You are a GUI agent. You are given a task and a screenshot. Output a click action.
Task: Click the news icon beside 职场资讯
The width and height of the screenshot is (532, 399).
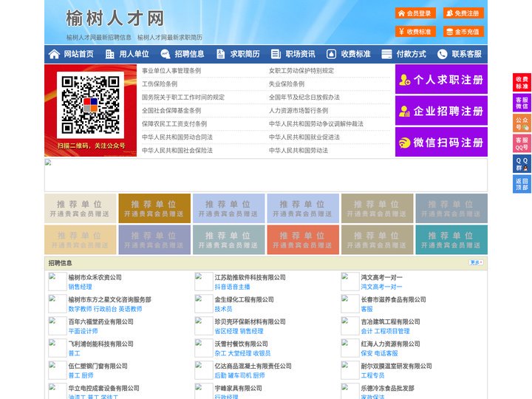tap(276, 54)
